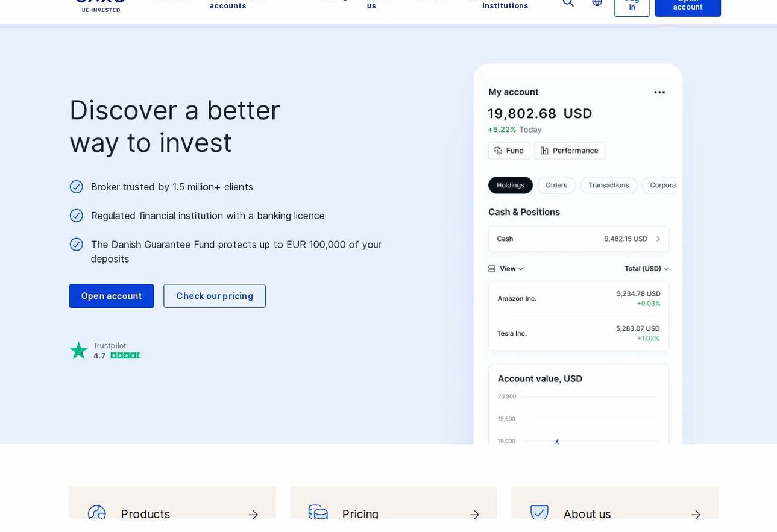777x532 pixels.
Task: Click checkmark icon beside Danish Guarantee Fund
Action: [76, 245]
